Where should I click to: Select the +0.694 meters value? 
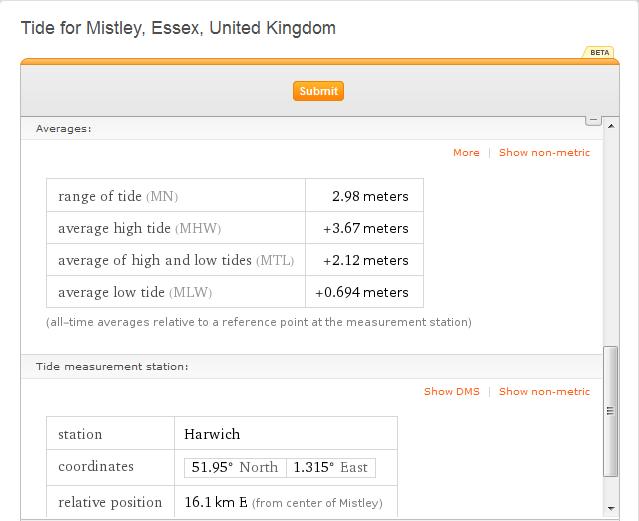362,292
